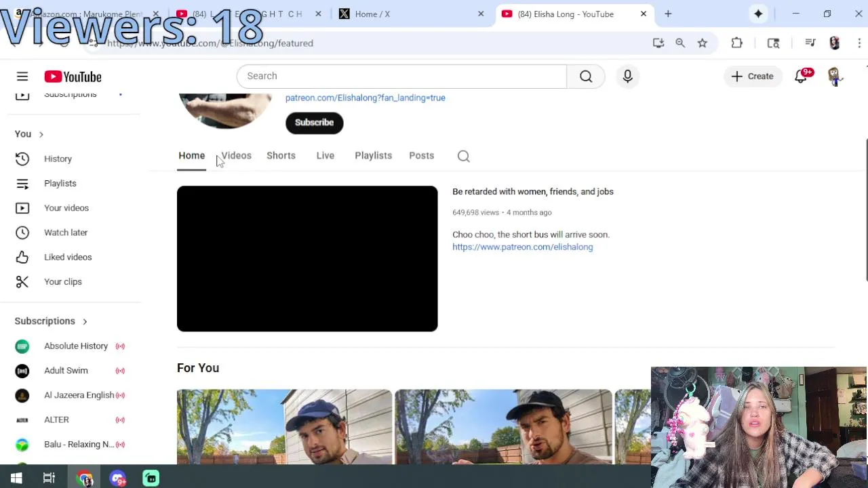Screen dimensions: 868x488
Task: Click the search magnifier button
Action: point(586,76)
